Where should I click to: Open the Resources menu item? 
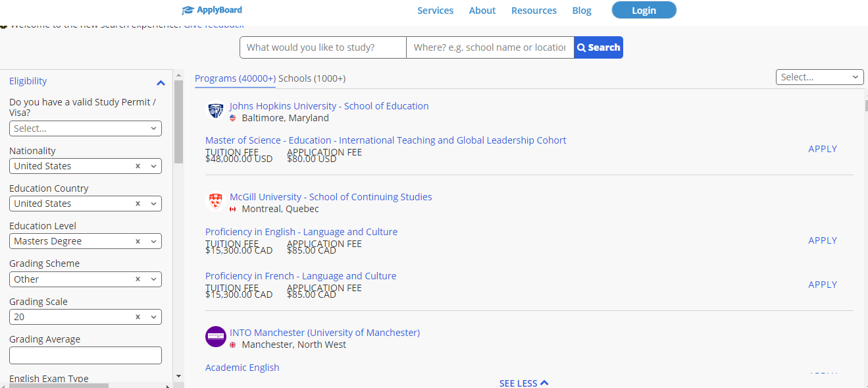coord(534,11)
